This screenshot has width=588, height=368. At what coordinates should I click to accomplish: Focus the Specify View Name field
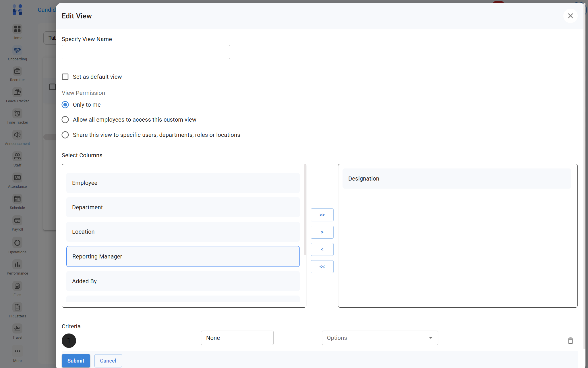146,52
